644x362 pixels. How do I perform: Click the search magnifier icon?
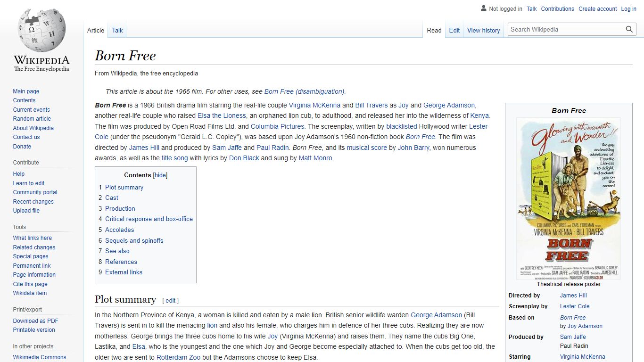coord(629,29)
